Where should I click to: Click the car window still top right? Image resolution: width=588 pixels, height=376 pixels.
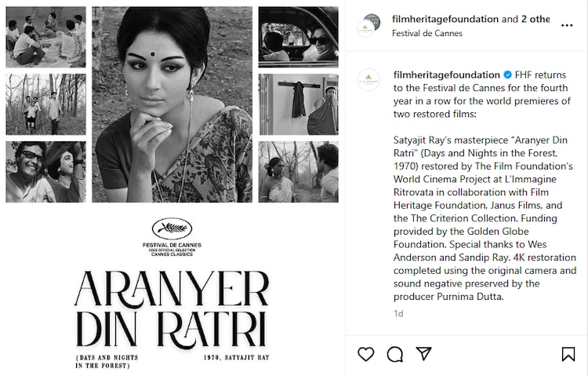pyautogui.click(x=298, y=37)
